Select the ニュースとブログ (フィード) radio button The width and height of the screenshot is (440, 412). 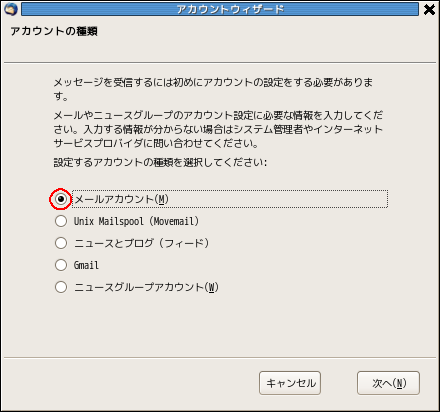click(x=61, y=243)
